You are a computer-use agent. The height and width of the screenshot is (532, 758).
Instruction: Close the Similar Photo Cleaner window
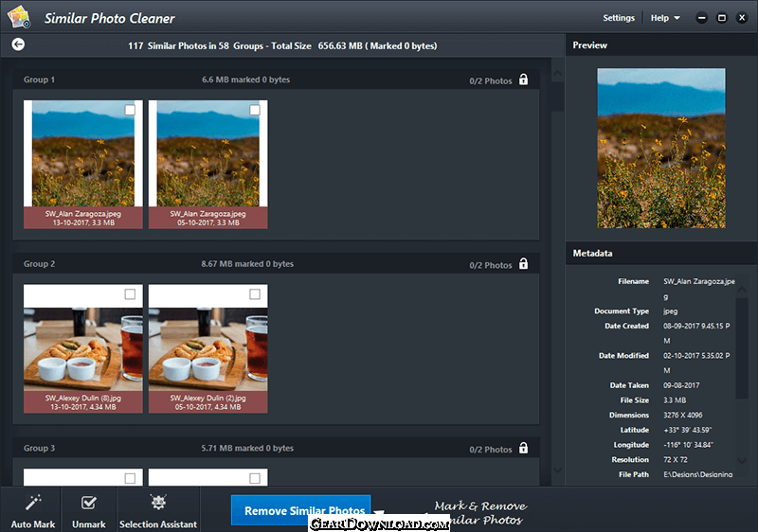(x=742, y=18)
